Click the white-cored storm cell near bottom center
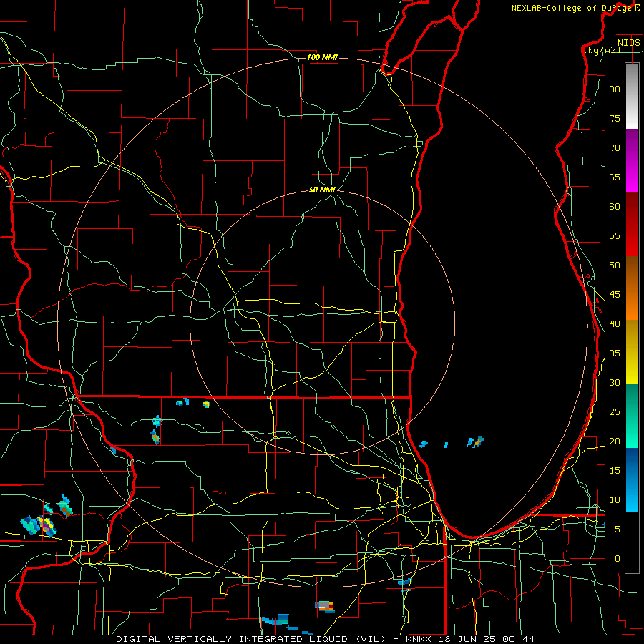Screen dimensions: 644x644 324,607
